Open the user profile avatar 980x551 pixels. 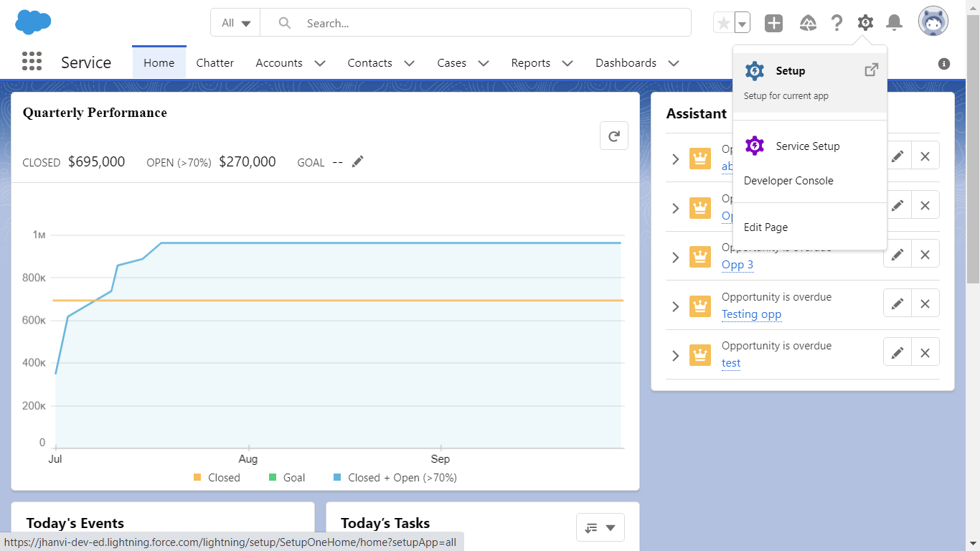933,22
